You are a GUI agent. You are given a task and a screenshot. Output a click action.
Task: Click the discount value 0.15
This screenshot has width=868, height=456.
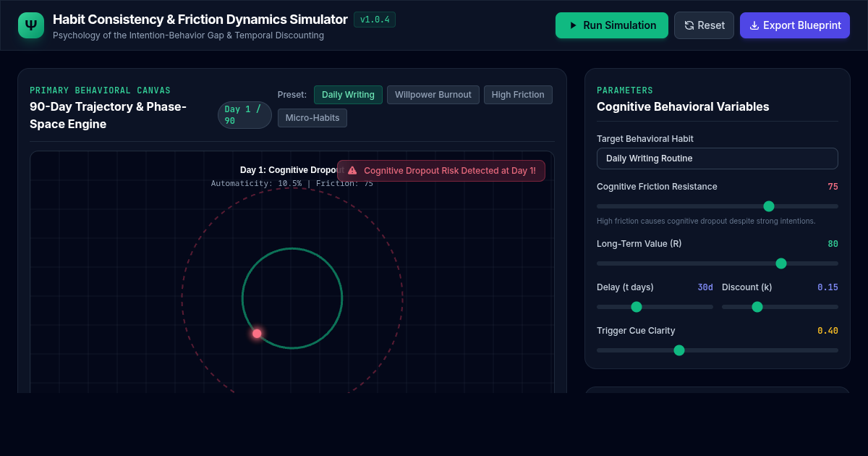[827, 287]
